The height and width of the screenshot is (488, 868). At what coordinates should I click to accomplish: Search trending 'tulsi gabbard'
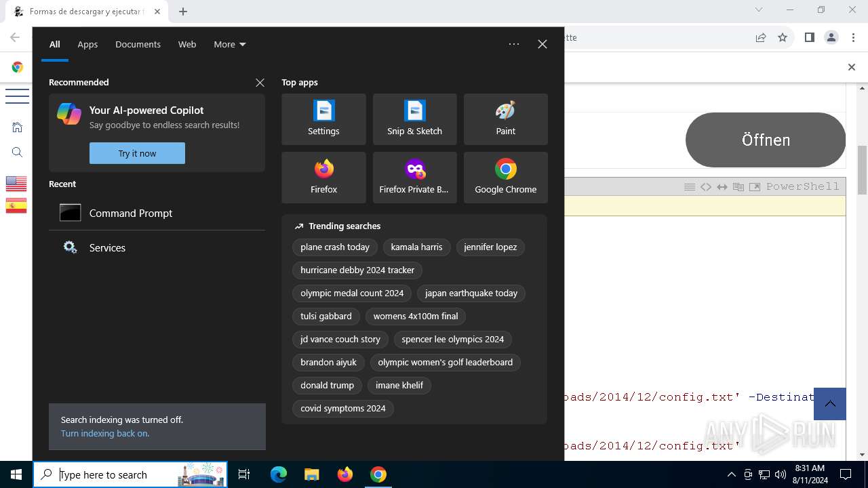click(x=326, y=317)
